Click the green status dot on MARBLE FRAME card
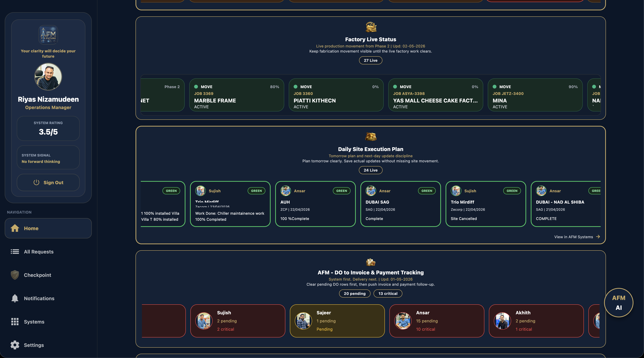 click(x=196, y=87)
